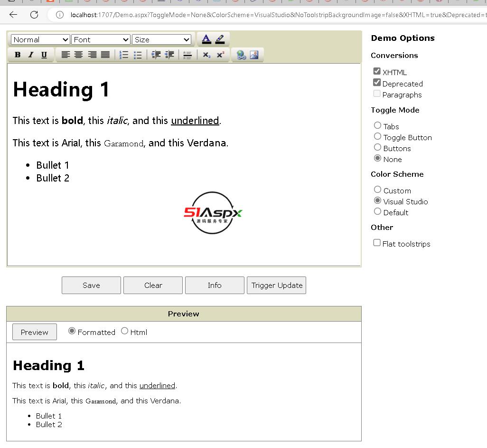The height and width of the screenshot is (448, 487).
Task: Apply superscript formatting
Action: [x=220, y=55]
